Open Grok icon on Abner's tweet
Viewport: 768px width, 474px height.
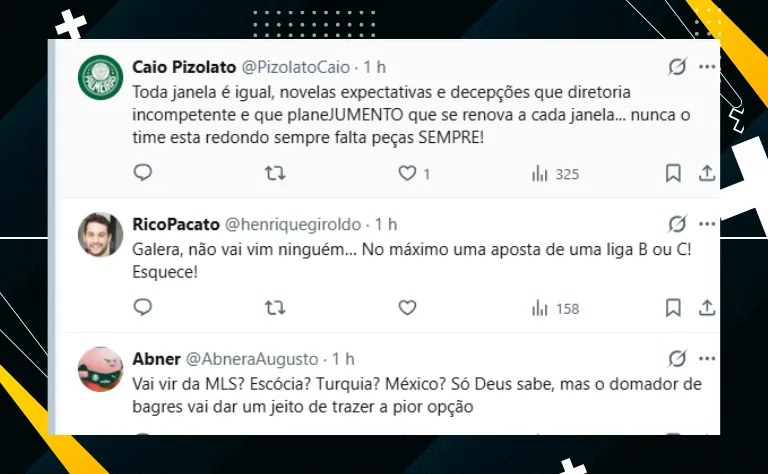point(677,358)
